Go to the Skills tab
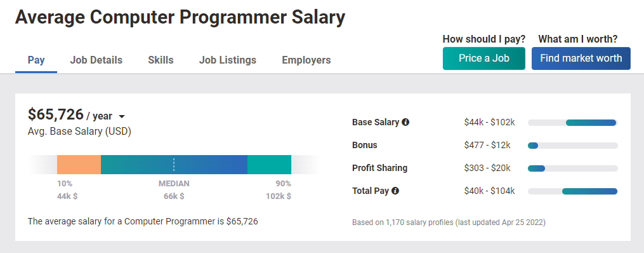This screenshot has width=644, height=253. tap(161, 60)
